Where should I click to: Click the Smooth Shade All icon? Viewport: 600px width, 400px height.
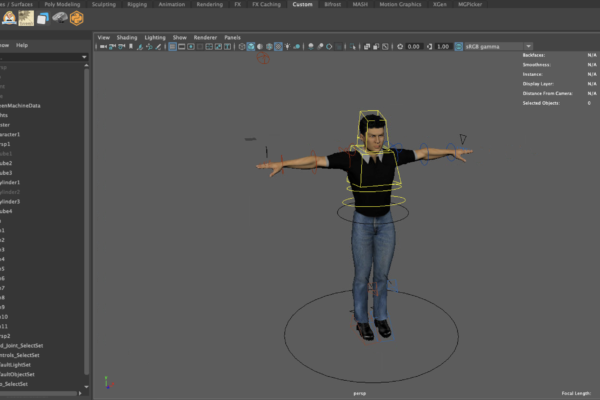(x=251, y=47)
